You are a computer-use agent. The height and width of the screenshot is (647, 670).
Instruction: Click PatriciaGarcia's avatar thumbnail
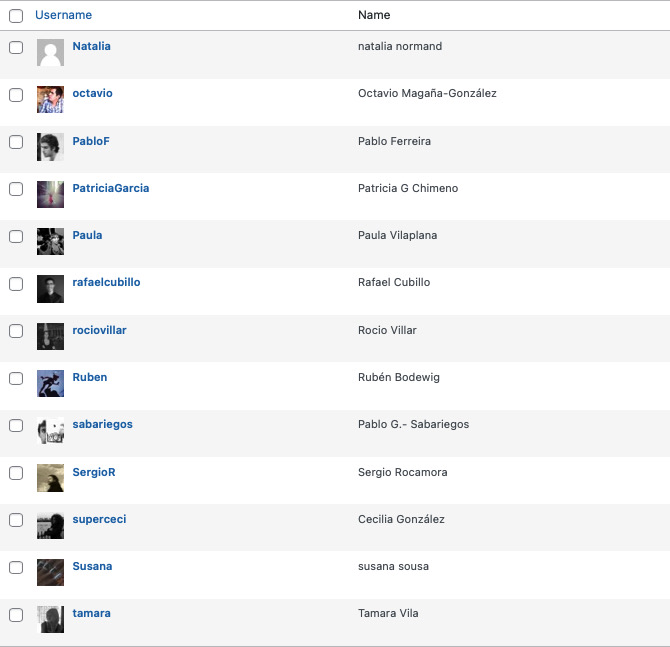coord(50,194)
